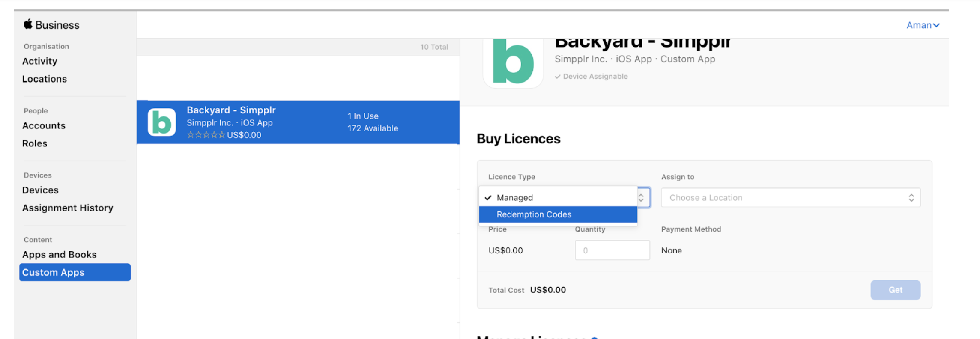Choose Managed licence type option
This screenshot has width=980, height=339.
tap(558, 198)
